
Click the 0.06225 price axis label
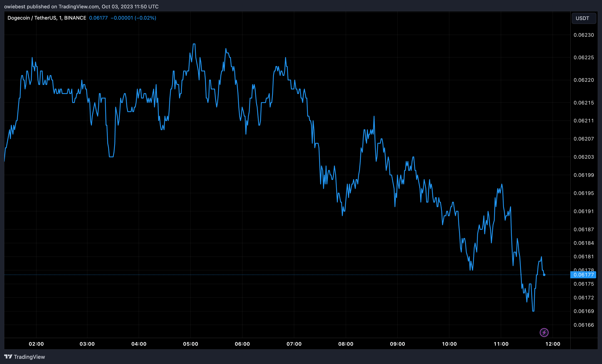(584, 57)
